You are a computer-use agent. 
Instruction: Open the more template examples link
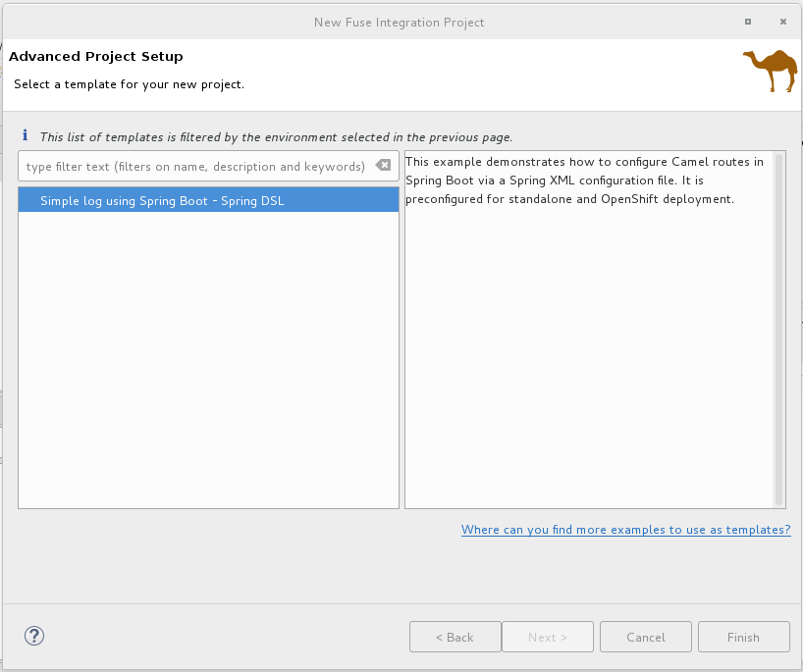tap(625, 530)
